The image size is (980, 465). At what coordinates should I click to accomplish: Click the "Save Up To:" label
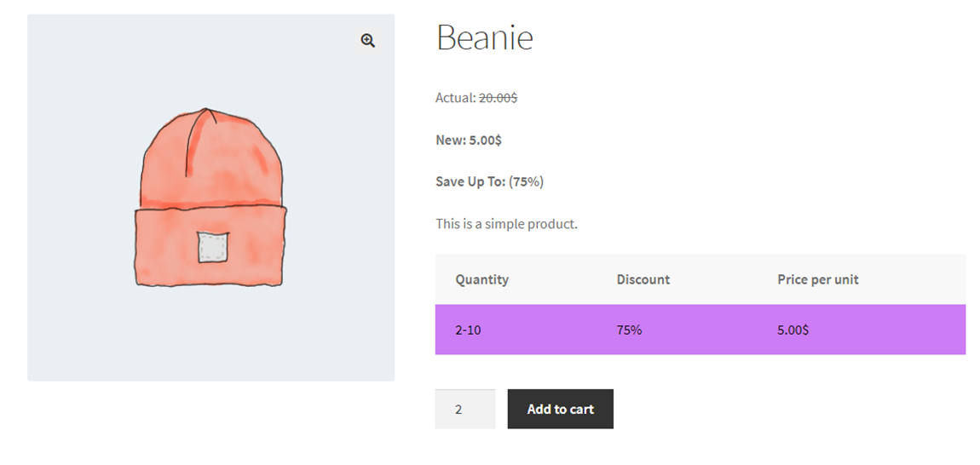point(470,181)
